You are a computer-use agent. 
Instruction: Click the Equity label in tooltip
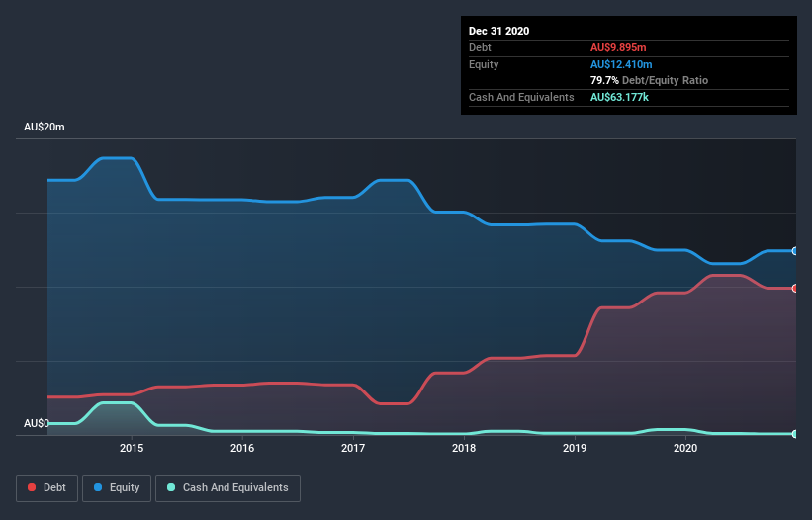point(484,64)
